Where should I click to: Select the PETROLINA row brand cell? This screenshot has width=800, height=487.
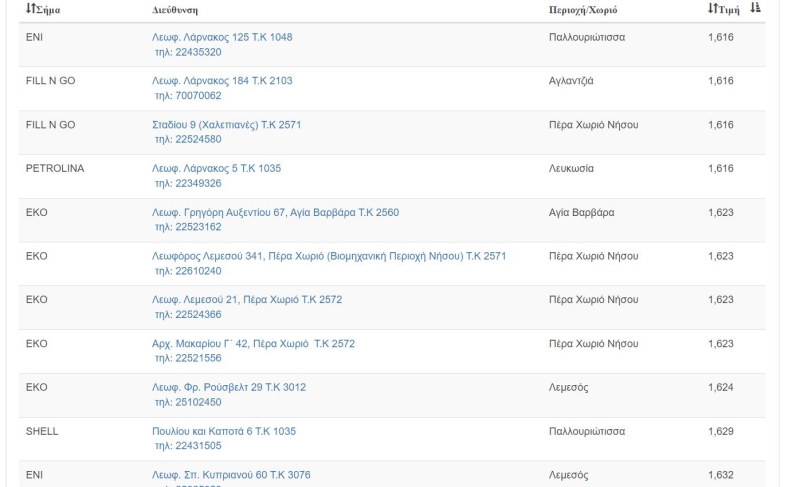tap(55, 168)
